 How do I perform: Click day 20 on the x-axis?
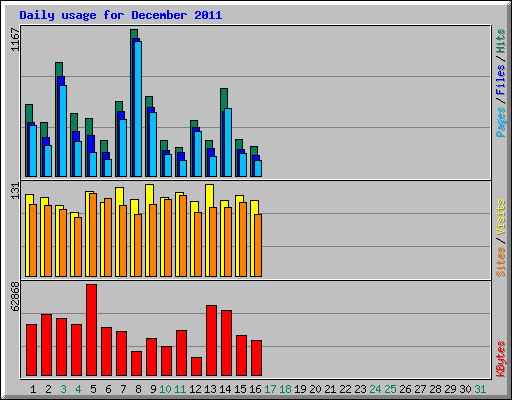pyautogui.click(x=315, y=389)
